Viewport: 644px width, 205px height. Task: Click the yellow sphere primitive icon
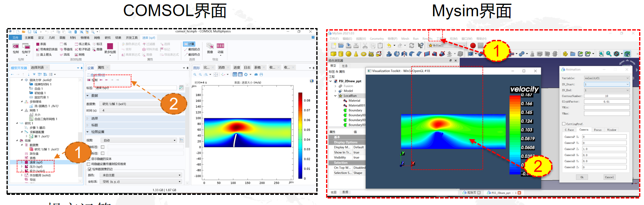348,54
